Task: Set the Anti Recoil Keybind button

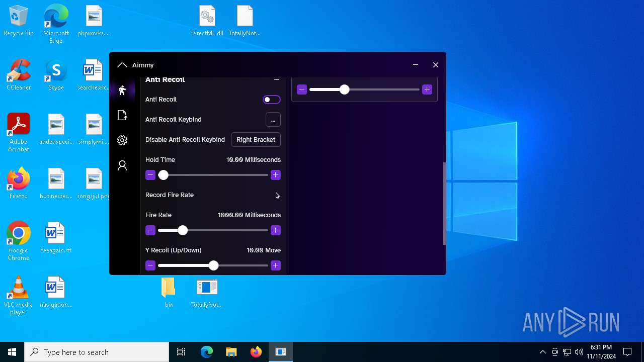Action: tap(273, 120)
